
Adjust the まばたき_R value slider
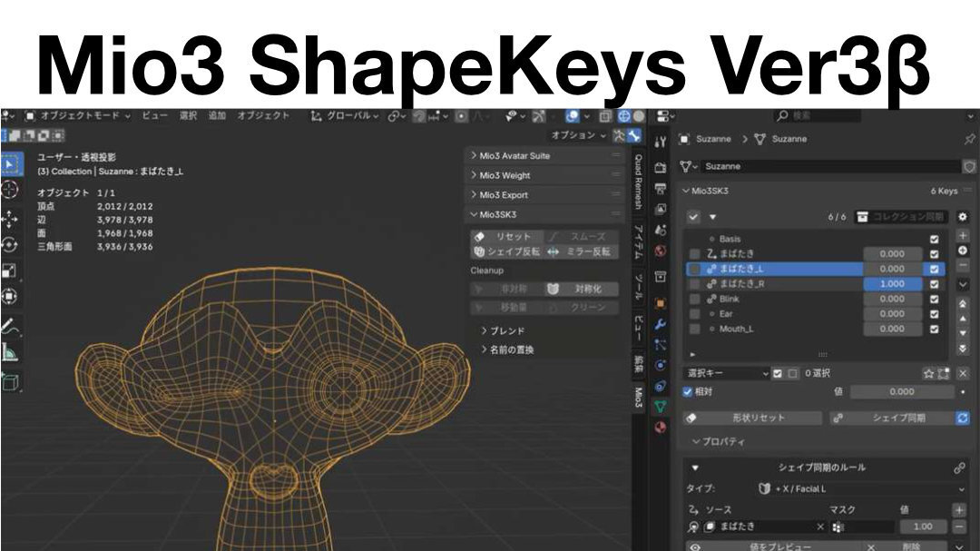pos(893,284)
